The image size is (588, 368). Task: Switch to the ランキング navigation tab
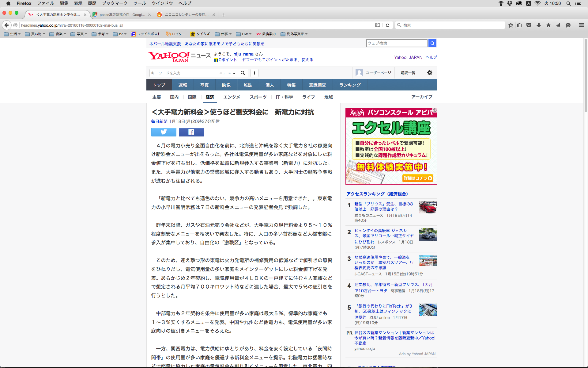point(350,85)
